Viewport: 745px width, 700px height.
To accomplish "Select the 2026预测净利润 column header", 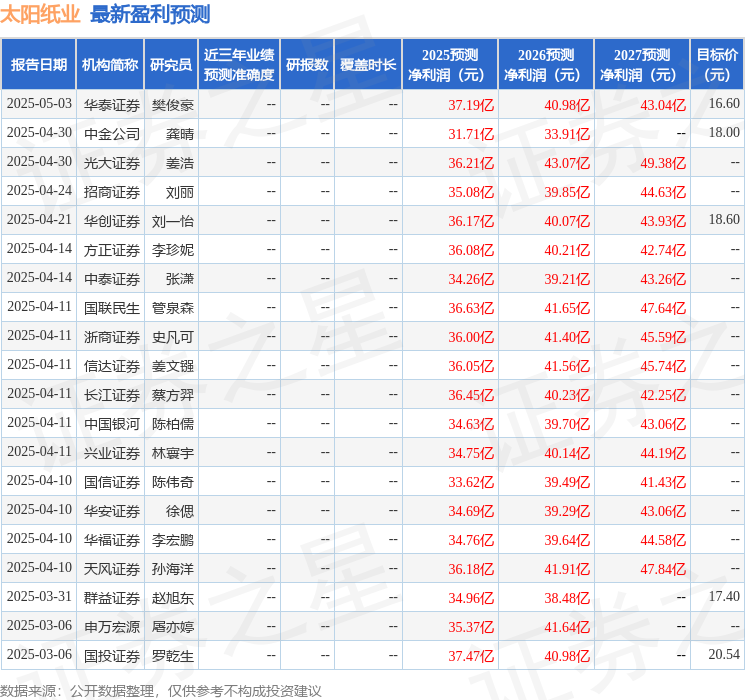I will point(546,64).
